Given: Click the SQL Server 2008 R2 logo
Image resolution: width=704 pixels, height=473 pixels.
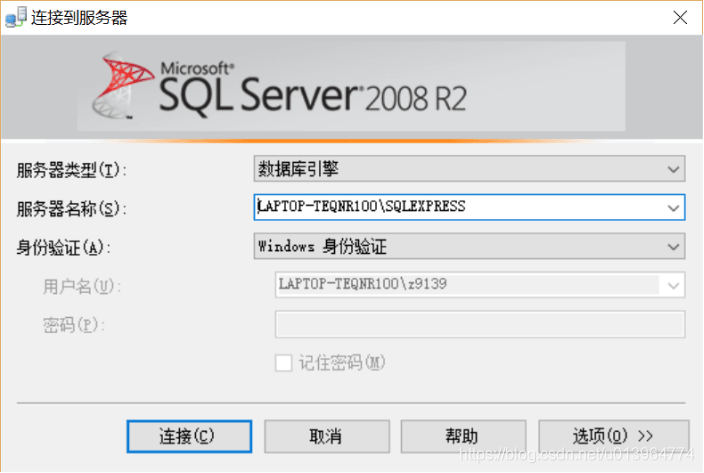Looking at the screenshot, I should pyautogui.click(x=281, y=86).
